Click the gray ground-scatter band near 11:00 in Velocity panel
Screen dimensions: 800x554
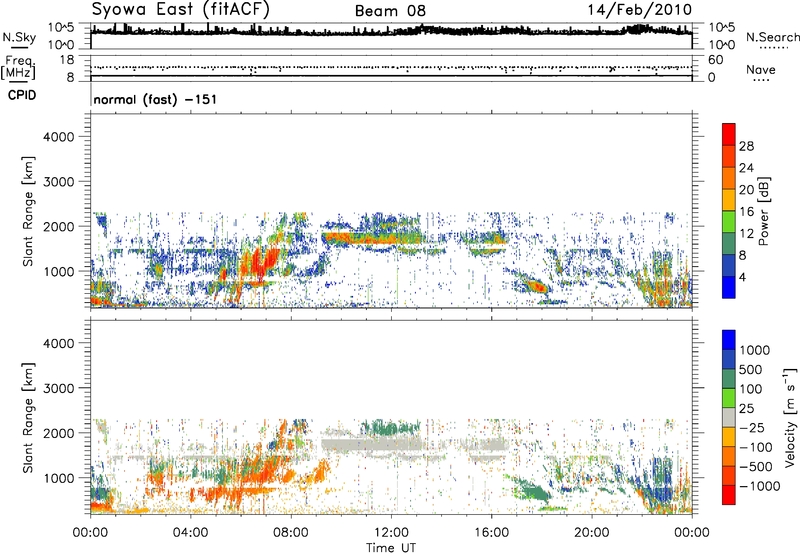pos(370,443)
